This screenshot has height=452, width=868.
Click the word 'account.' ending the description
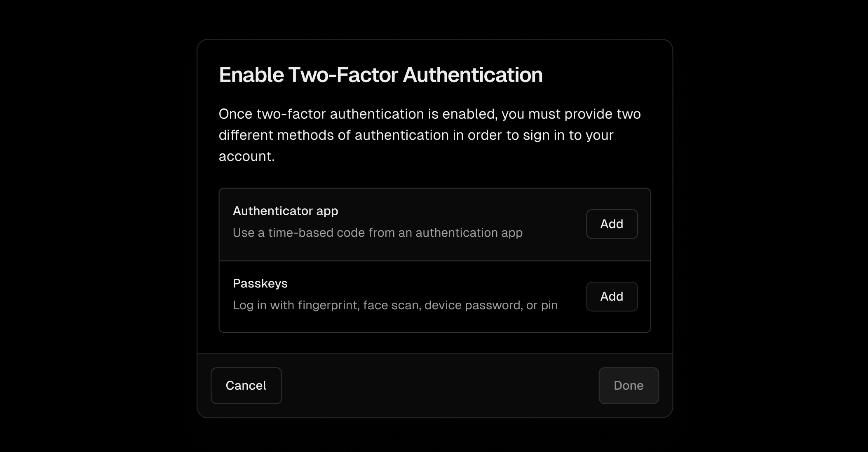246,156
